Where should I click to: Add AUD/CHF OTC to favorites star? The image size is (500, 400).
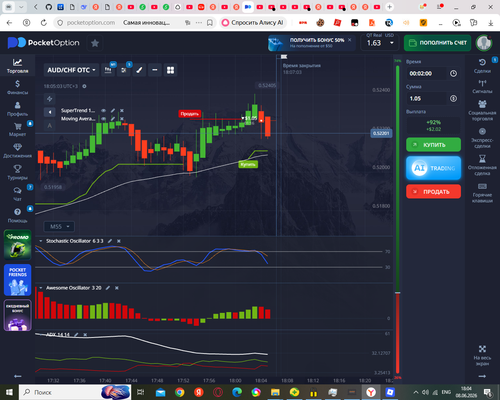click(x=95, y=43)
